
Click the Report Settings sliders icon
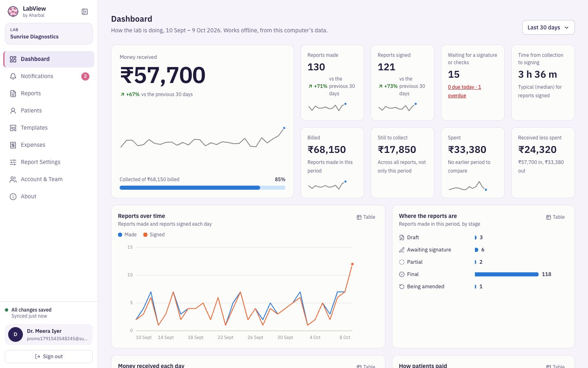pos(13,162)
